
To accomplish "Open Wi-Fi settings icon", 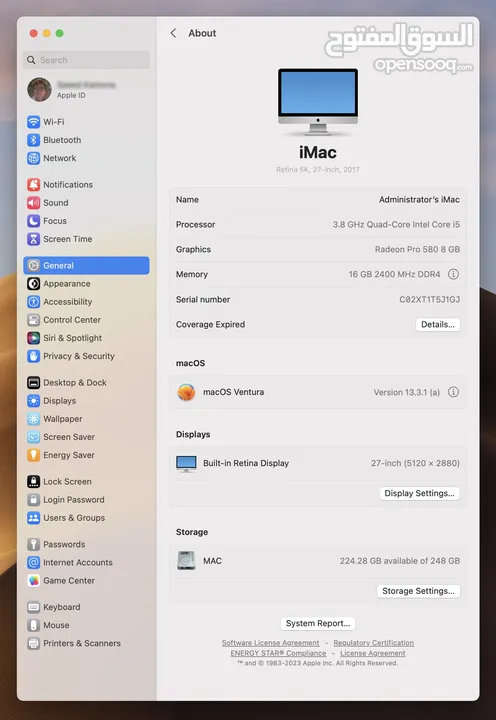I will coord(34,122).
